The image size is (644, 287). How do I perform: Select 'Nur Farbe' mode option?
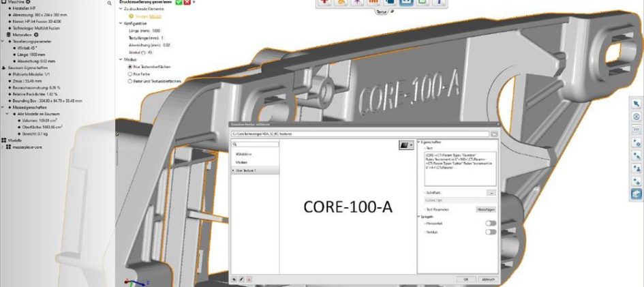pyautogui.click(x=130, y=74)
